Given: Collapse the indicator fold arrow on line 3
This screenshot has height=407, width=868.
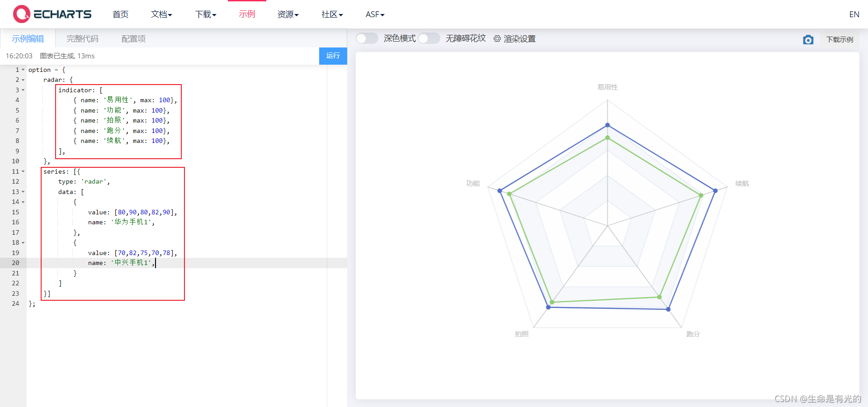Looking at the screenshot, I should [x=23, y=90].
